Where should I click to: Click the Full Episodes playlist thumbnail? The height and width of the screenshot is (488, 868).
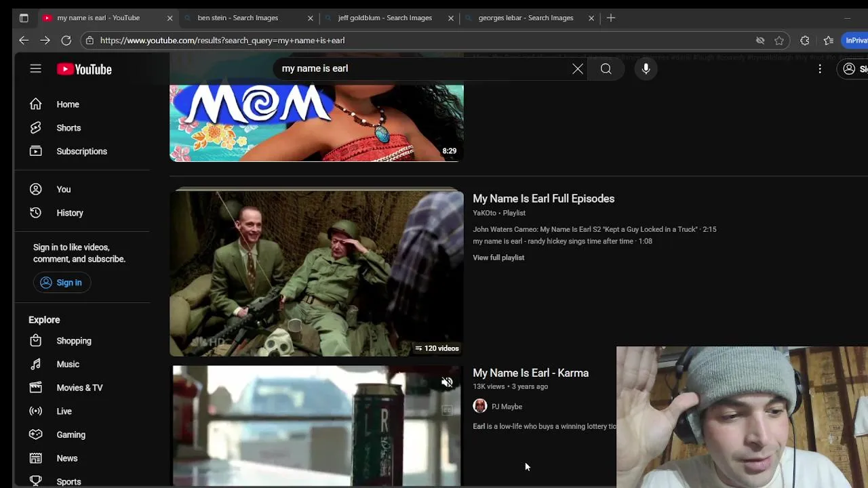coord(317,272)
